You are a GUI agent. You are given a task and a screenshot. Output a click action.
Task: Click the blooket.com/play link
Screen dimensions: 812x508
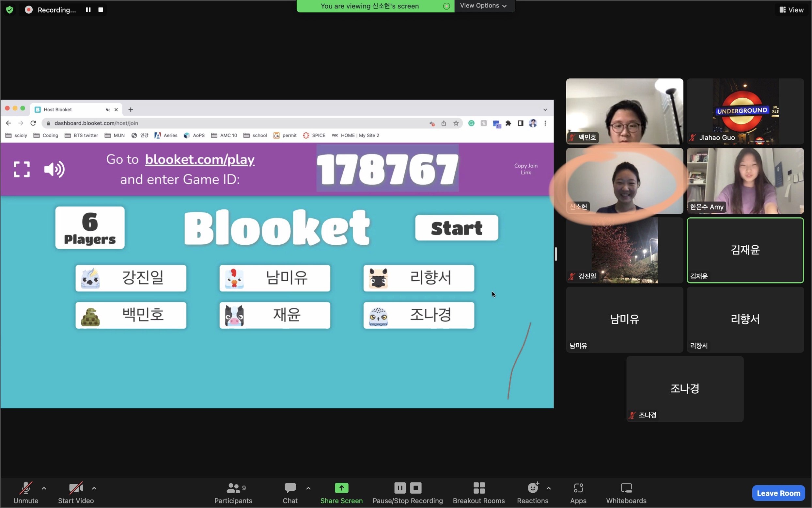pos(200,159)
